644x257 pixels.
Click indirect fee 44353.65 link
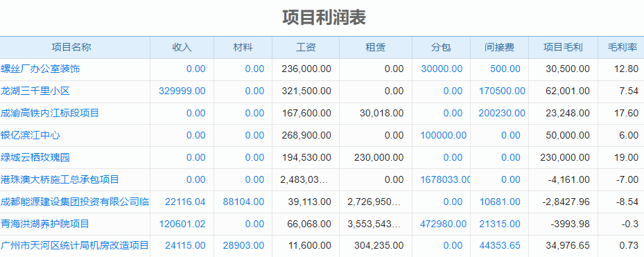pos(500,246)
